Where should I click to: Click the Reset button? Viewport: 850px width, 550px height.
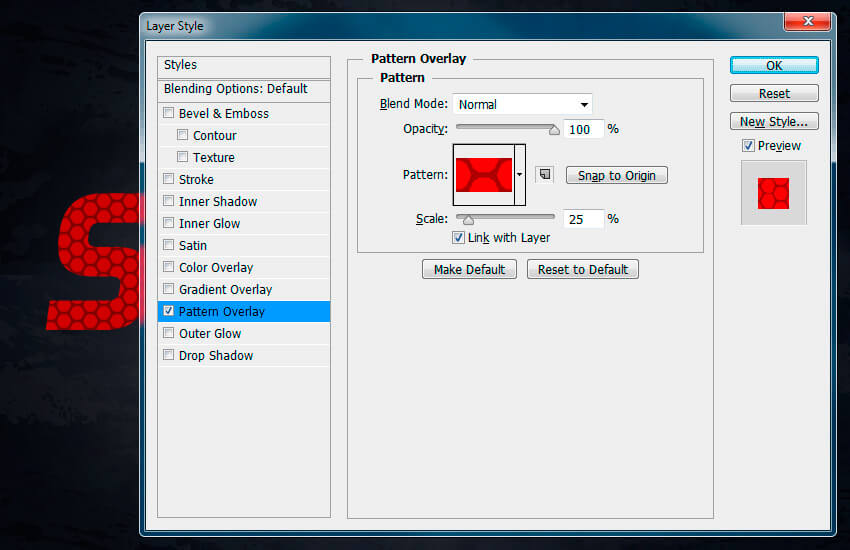(774, 93)
